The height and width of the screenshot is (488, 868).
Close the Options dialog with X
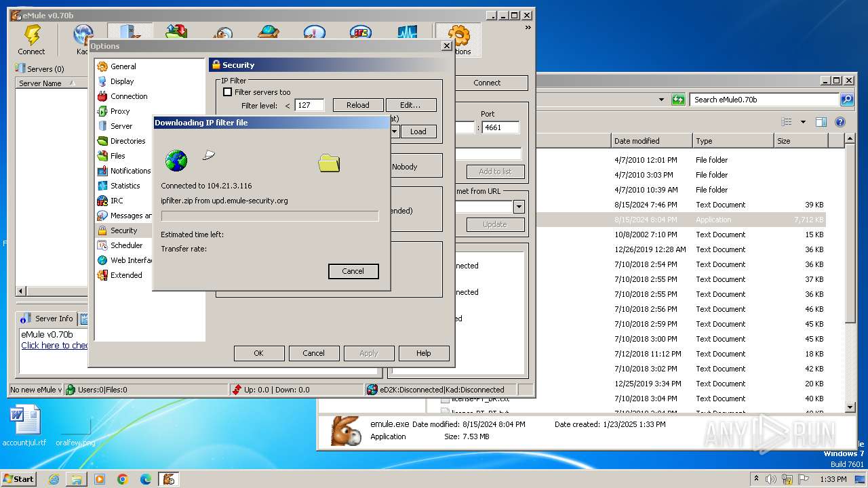(x=446, y=45)
